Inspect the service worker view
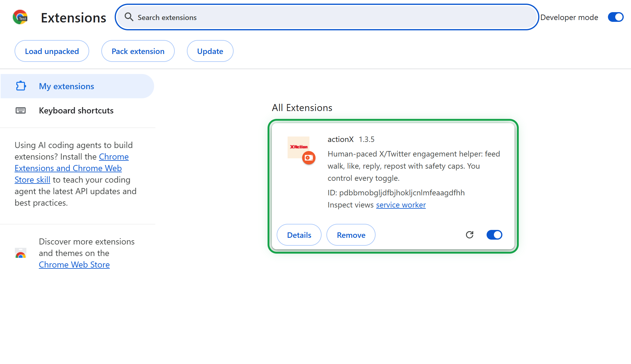The height and width of the screenshot is (364, 631). [401, 205]
